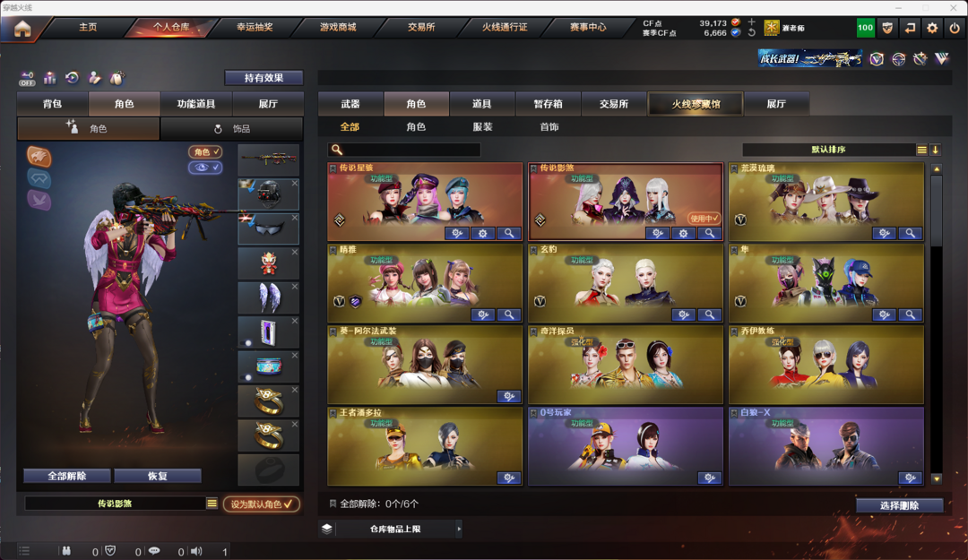Click 全部解除 under character preview
The width and height of the screenshot is (968, 560).
67,476
